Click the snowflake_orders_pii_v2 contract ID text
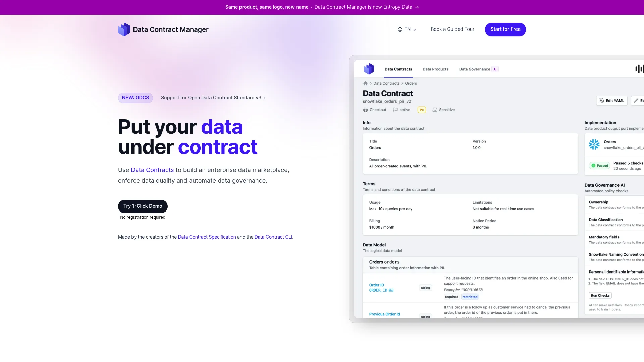This screenshot has width=644, height=362. coord(387,101)
